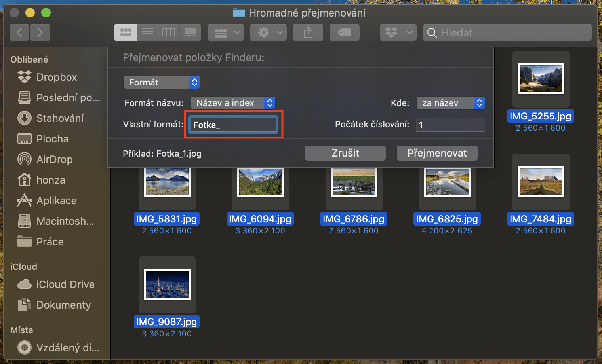602x364 pixels.
Task: Click the Share toolbar icon
Action: [308, 32]
